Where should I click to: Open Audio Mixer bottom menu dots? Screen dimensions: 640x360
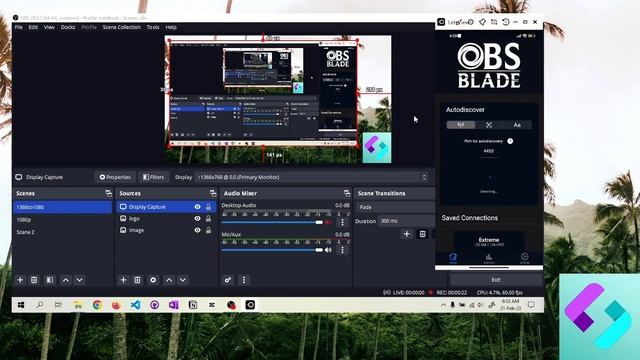click(244, 280)
